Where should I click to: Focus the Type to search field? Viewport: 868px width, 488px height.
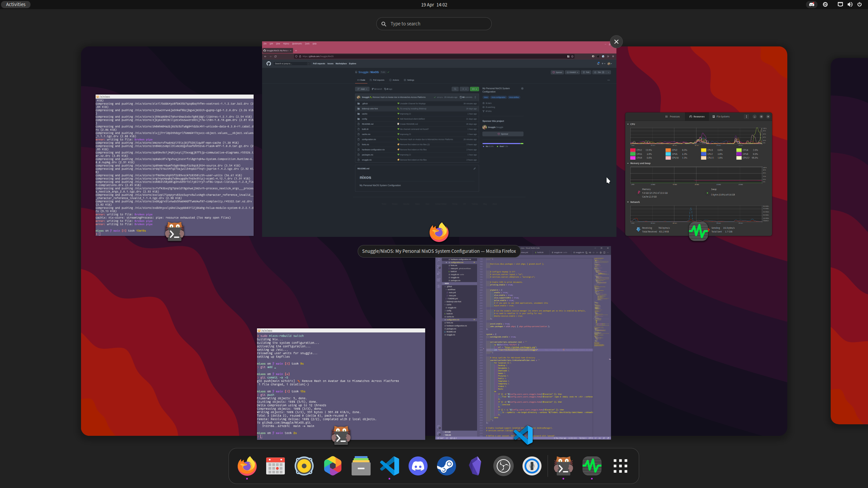(x=434, y=24)
